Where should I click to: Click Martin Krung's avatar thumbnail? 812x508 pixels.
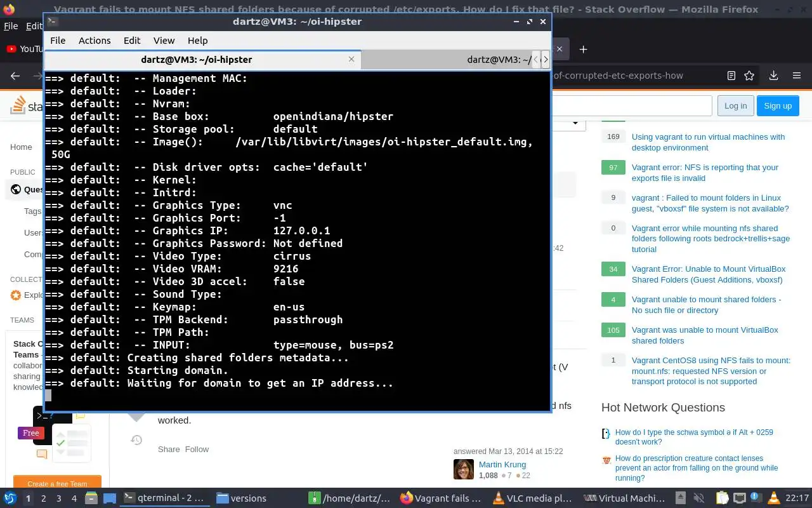464,469
